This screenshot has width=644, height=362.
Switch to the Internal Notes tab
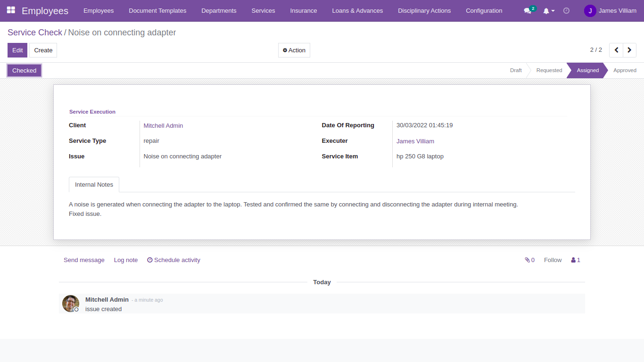click(94, 184)
